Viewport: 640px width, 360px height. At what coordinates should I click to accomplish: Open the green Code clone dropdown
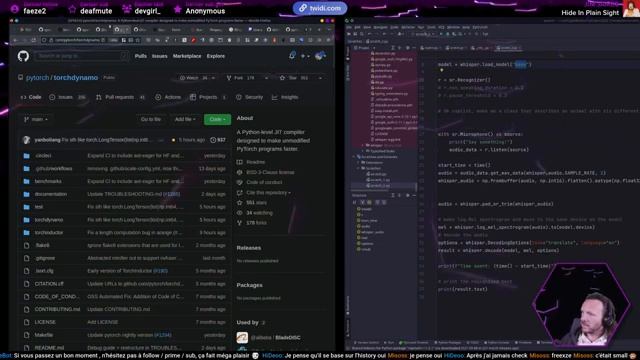point(217,119)
